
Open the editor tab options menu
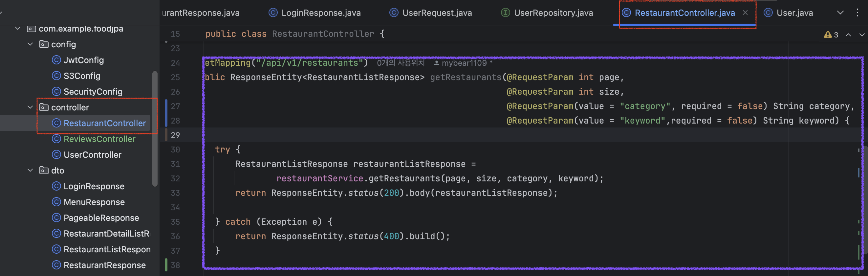tap(857, 13)
